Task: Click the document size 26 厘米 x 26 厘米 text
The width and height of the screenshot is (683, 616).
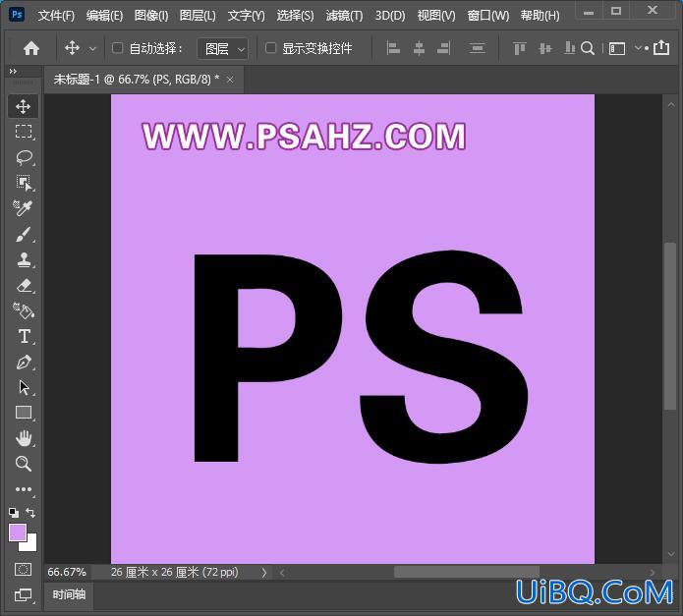Action: pos(174,572)
